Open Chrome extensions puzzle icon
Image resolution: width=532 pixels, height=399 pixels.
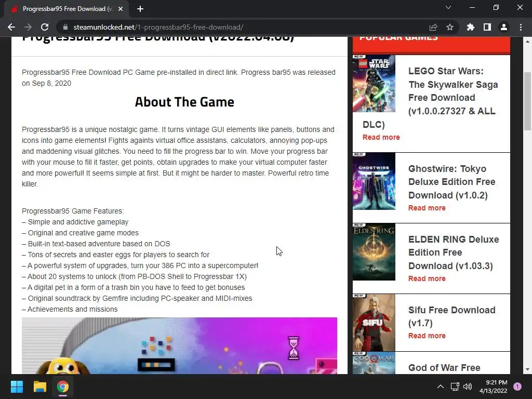[x=471, y=27]
